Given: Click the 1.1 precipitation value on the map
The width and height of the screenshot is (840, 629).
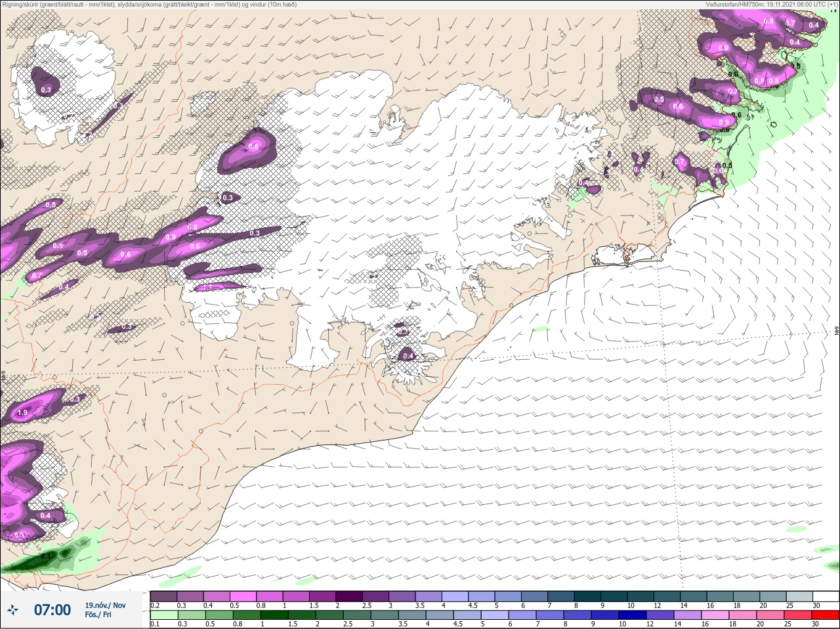Looking at the screenshot, I should click(207, 288).
